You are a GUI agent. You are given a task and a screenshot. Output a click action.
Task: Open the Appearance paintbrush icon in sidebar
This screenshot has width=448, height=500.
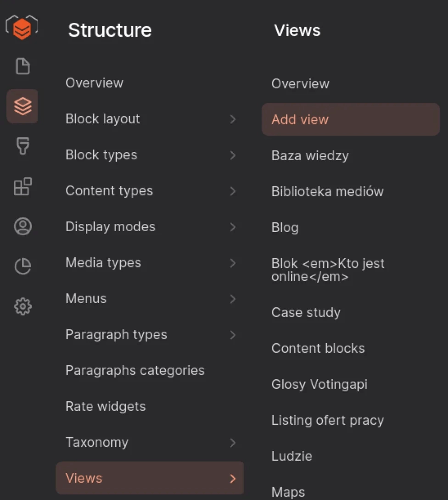[22, 147]
